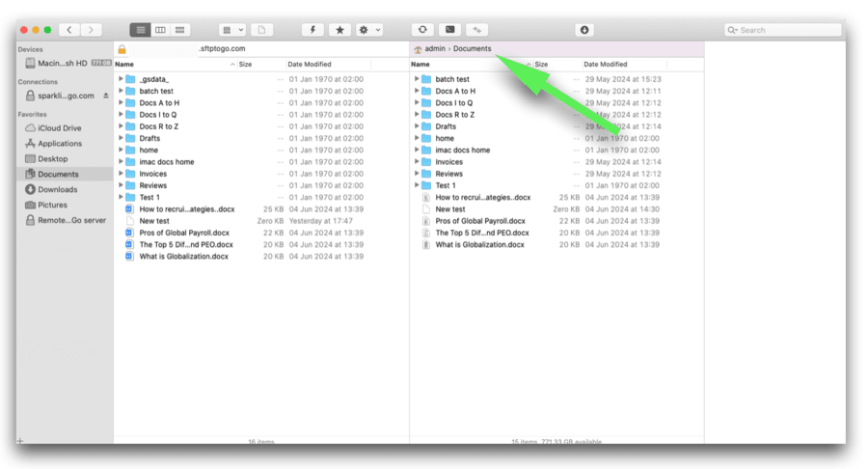Sort left pane by Name column
The image size is (868, 469).
[x=175, y=65]
